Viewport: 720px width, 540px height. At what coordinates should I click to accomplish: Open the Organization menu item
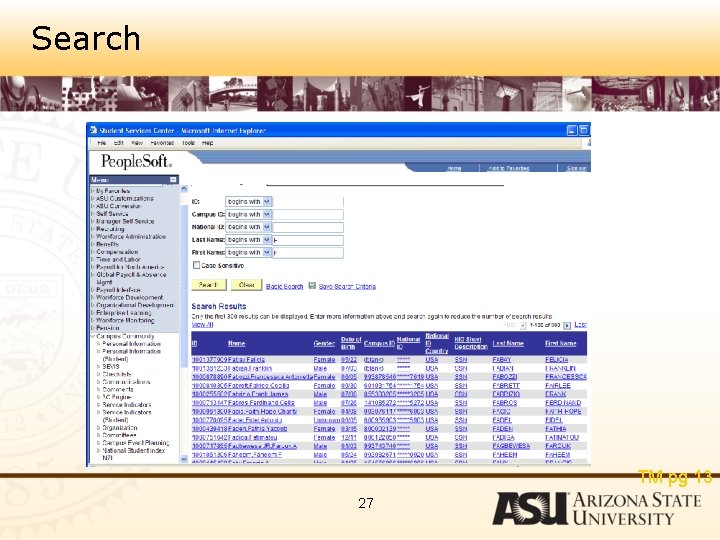tap(119, 428)
